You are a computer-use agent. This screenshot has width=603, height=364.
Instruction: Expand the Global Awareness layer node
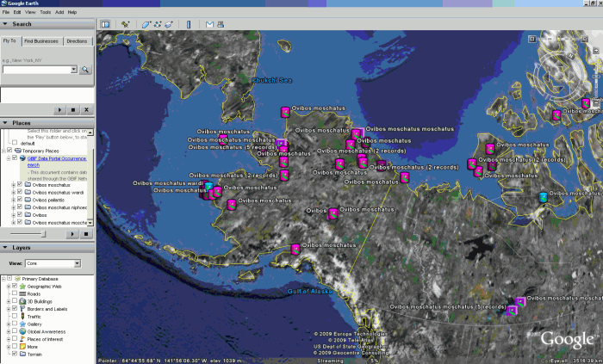9,332
